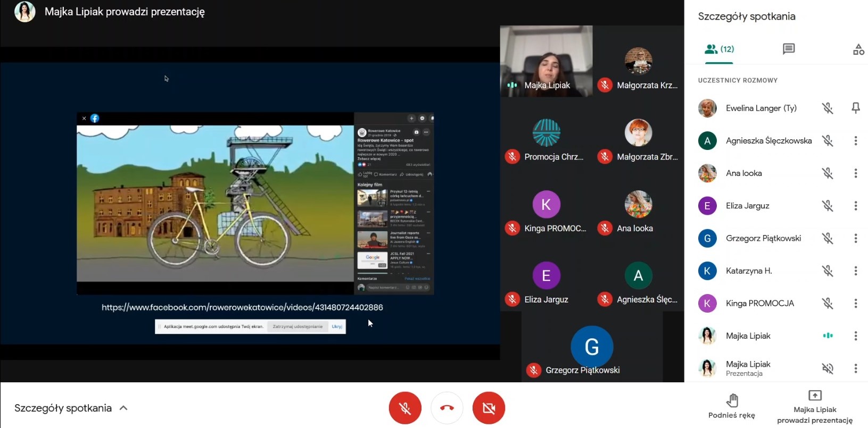Click Google thumbnail in next videos list

click(372, 260)
